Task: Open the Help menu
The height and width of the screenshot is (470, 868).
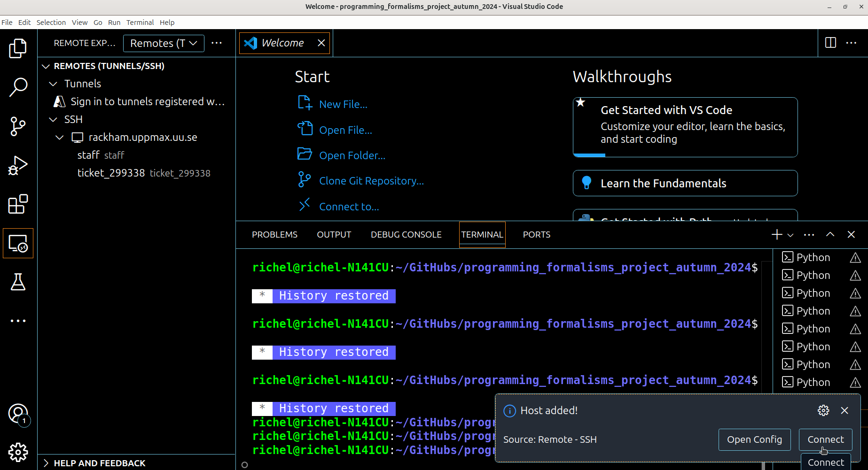Action: pos(167,22)
